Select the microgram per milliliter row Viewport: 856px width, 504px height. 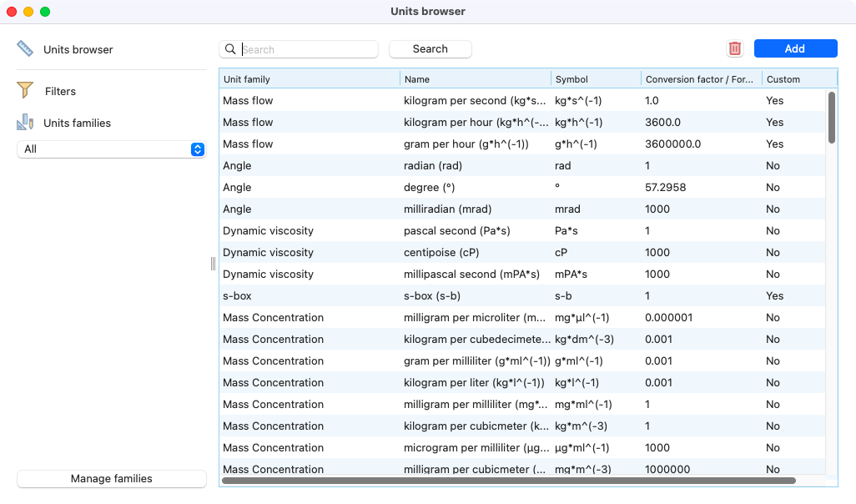tap(522, 448)
